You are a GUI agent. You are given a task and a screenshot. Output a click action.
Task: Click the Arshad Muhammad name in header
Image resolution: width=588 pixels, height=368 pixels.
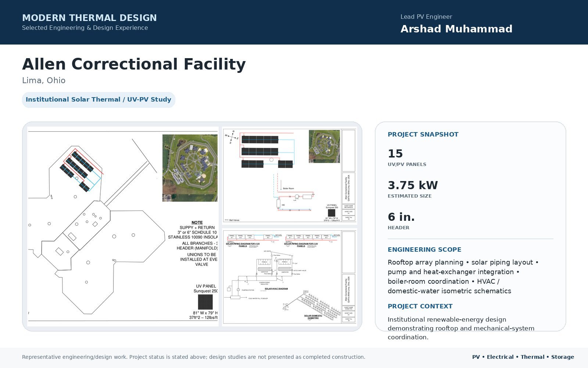point(456,29)
